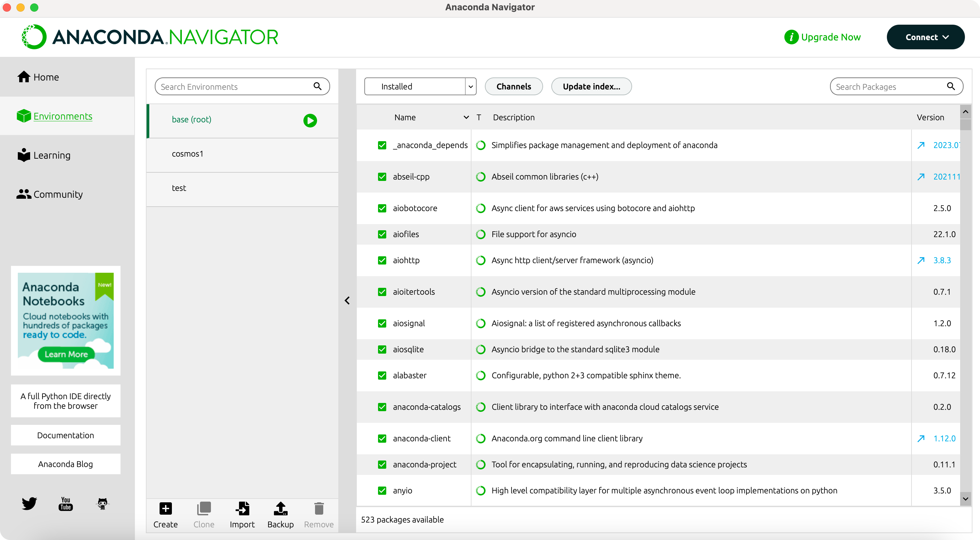Image resolution: width=980 pixels, height=540 pixels.
Task: Expand the Connect dropdown menu
Action: point(925,37)
